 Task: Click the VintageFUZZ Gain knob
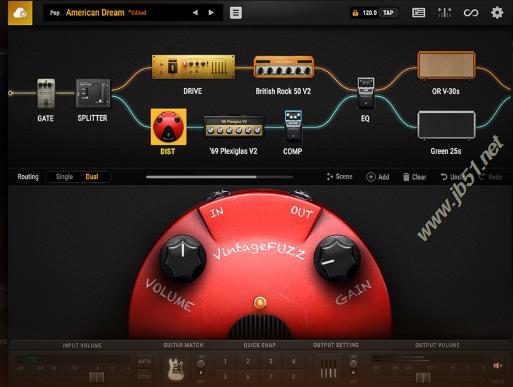(337, 258)
